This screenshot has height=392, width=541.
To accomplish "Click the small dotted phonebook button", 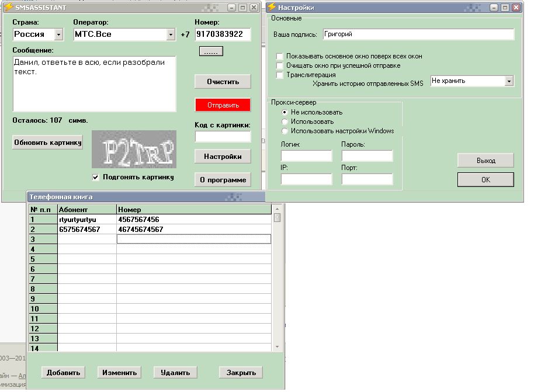I will pos(211,51).
